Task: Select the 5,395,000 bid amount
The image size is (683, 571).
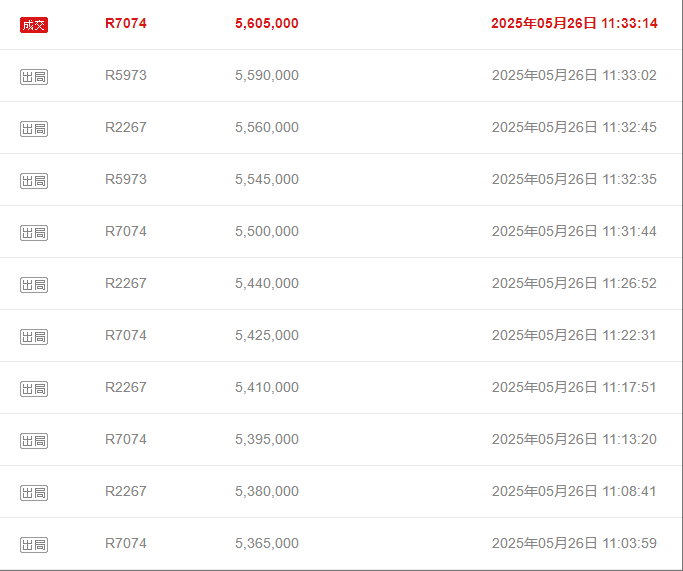Action: point(267,439)
